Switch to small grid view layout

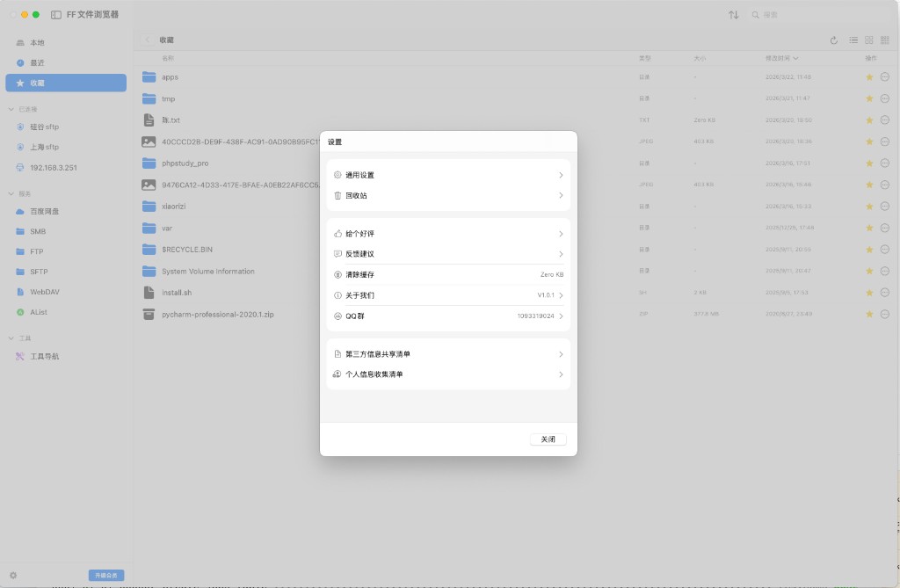[x=884, y=40]
